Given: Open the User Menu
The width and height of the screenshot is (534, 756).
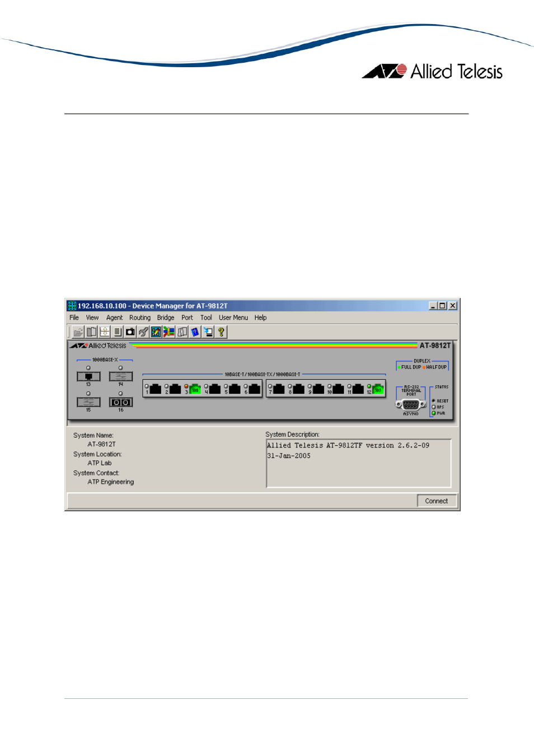Looking at the screenshot, I should click(x=233, y=318).
